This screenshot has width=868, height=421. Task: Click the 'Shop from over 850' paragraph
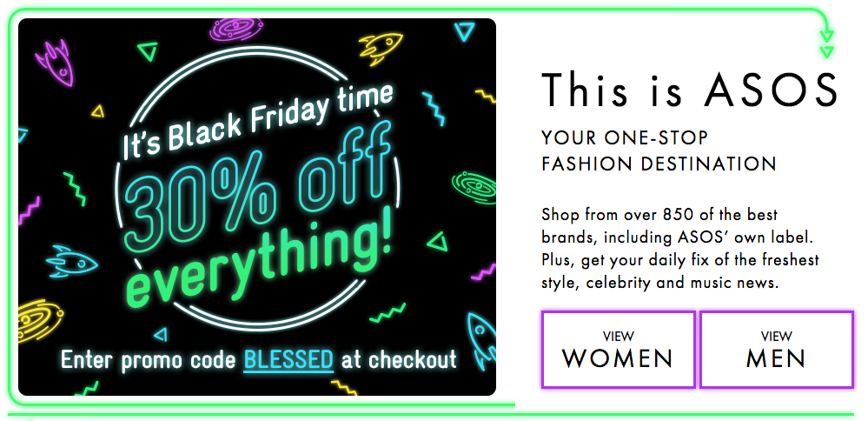(680, 248)
